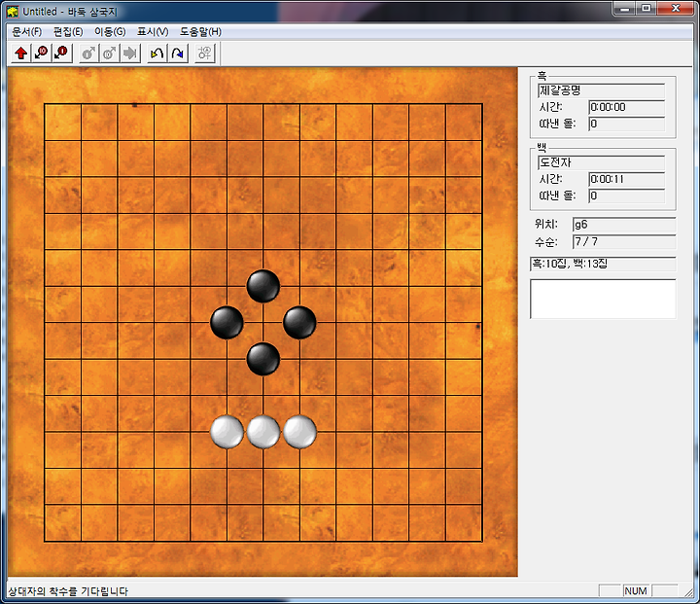Click the black time field 0:00:00
This screenshot has width=700, height=604.
click(x=627, y=107)
